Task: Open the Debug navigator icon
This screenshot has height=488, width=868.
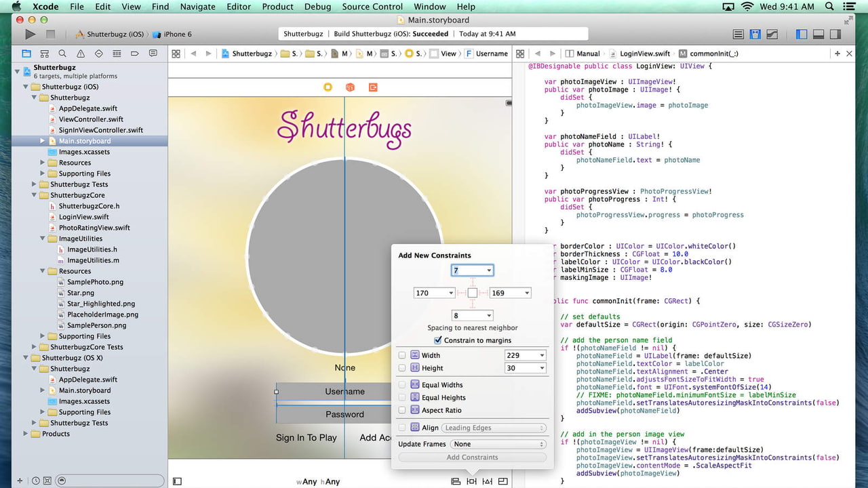Action: (117, 54)
